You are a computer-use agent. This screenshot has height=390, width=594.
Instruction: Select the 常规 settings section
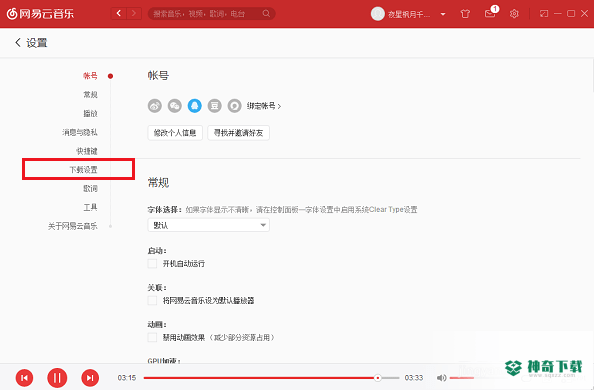click(x=90, y=94)
